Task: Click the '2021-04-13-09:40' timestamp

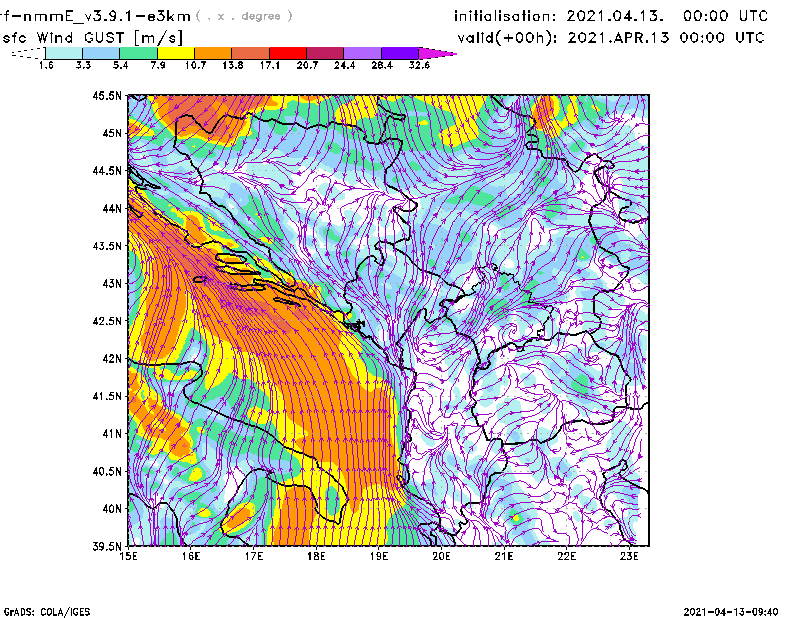Action: pyautogui.click(x=731, y=612)
